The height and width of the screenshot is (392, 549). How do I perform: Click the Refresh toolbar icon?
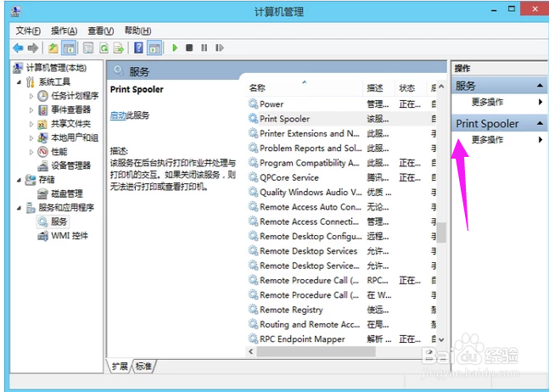(104, 48)
